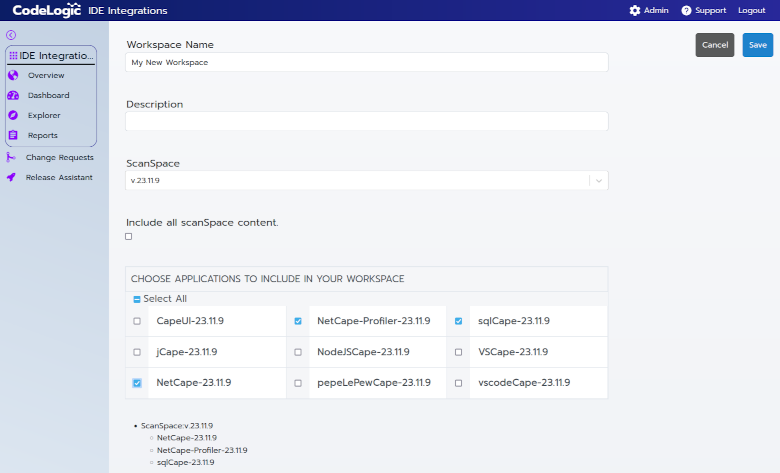Uncheck the sqlCape-23.11.9 application
This screenshot has height=473, width=780.
click(459, 321)
